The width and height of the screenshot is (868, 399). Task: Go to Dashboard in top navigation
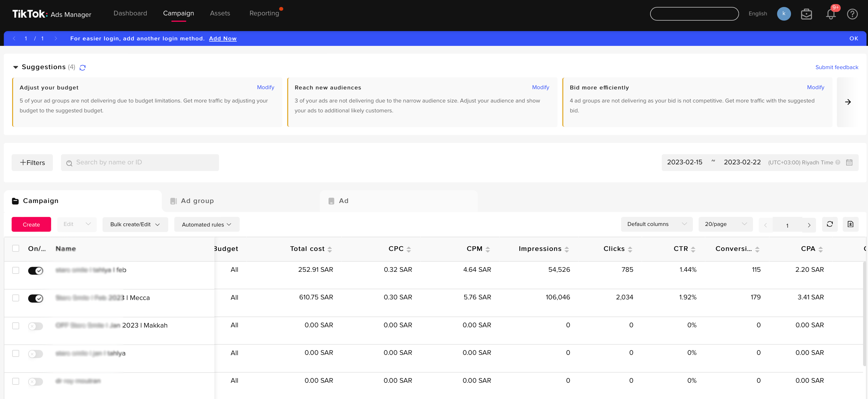point(130,13)
